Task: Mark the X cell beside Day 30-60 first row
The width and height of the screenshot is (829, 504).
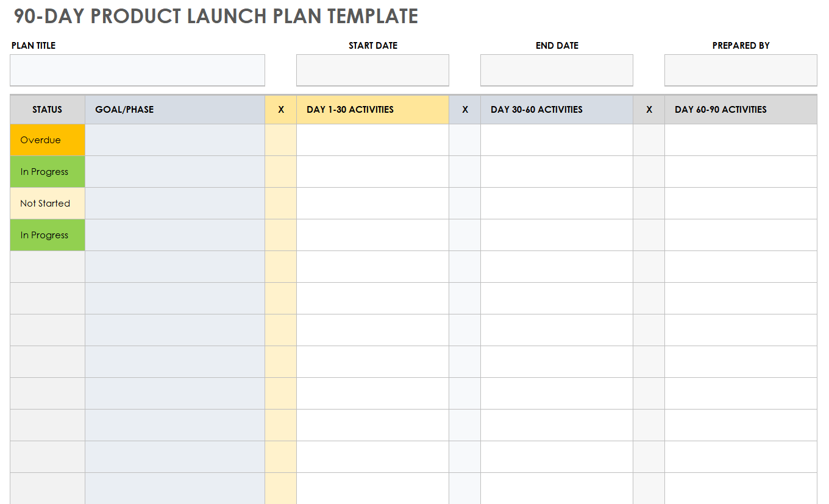Action: 465,140
